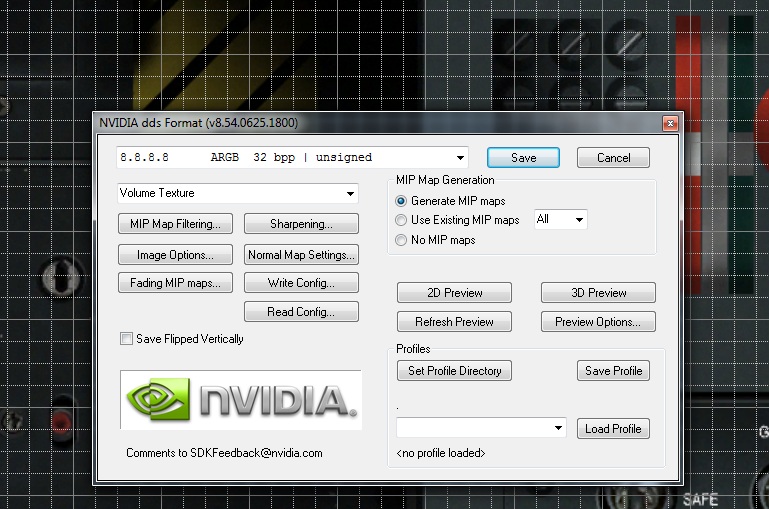Open the empty profile selection dropdown

click(481, 428)
